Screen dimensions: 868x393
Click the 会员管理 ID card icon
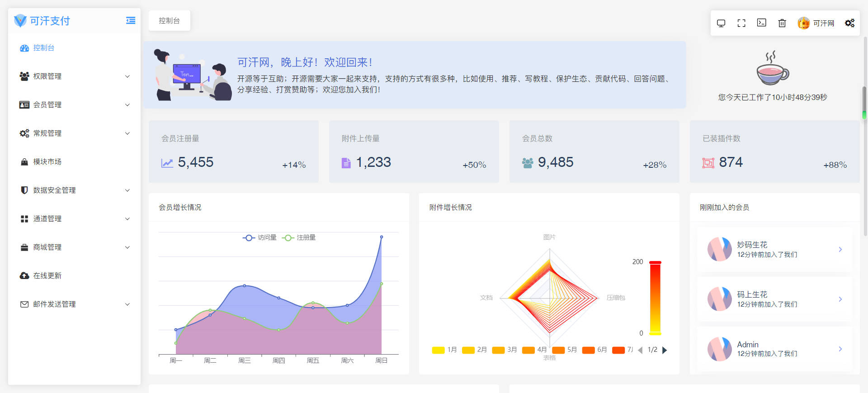pos(24,105)
